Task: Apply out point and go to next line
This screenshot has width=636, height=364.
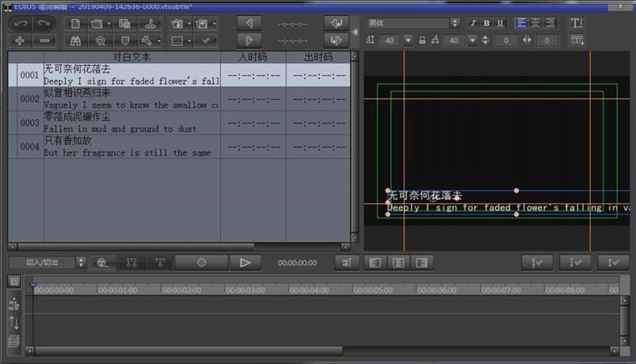Action: pos(336,41)
